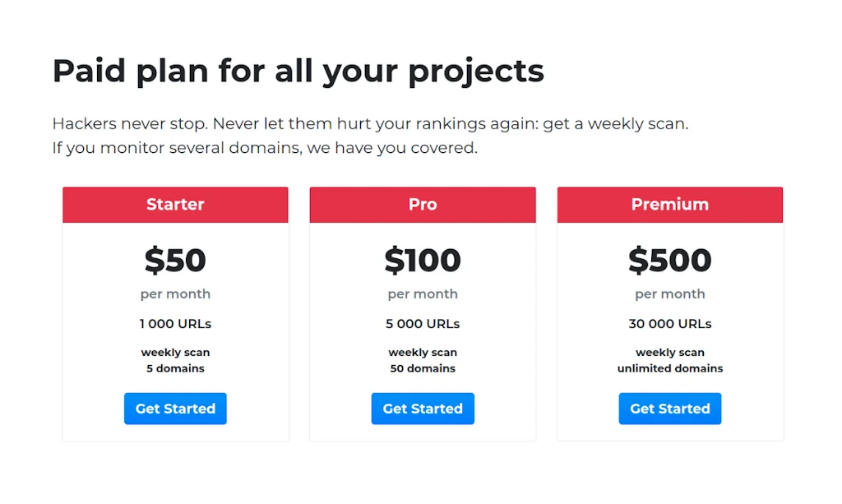
Task: Click the 'If you monitor several domains' line
Action: 264,149
